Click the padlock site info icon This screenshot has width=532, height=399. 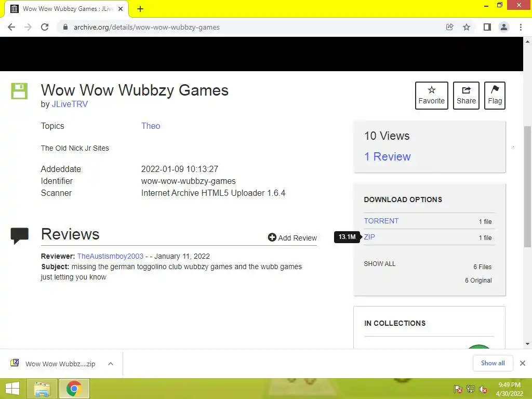65,27
